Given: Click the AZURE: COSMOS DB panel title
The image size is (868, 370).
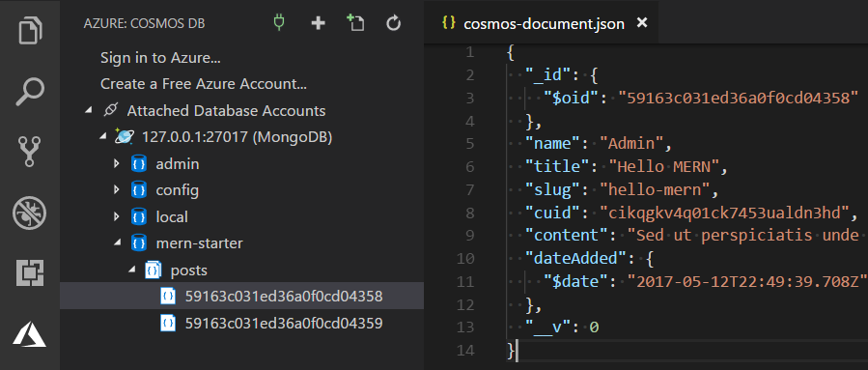Looking at the screenshot, I should point(144,23).
